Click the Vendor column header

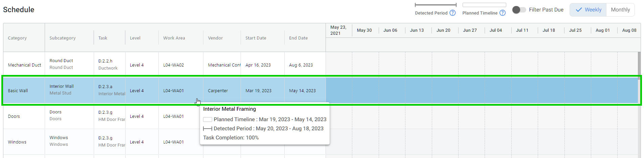tap(215, 38)
